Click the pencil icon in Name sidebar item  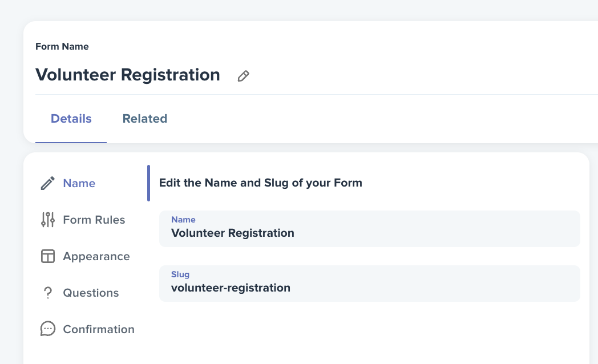tap(48, 183)
